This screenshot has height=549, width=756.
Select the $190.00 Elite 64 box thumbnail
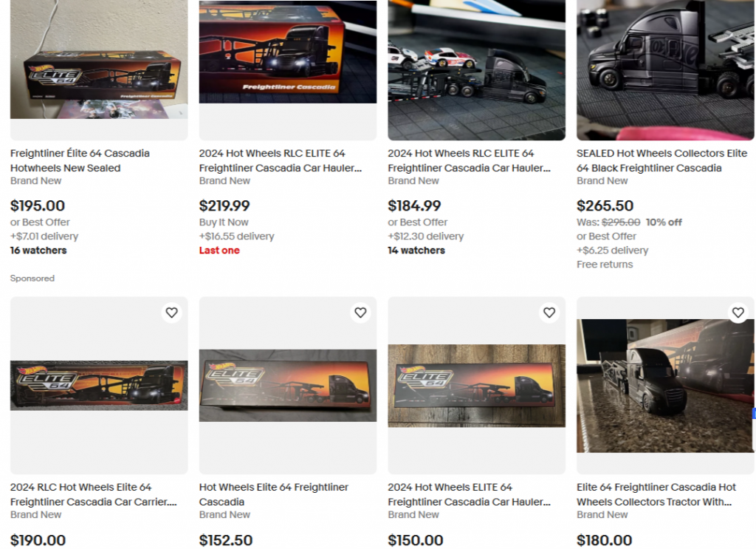point(99,385)
